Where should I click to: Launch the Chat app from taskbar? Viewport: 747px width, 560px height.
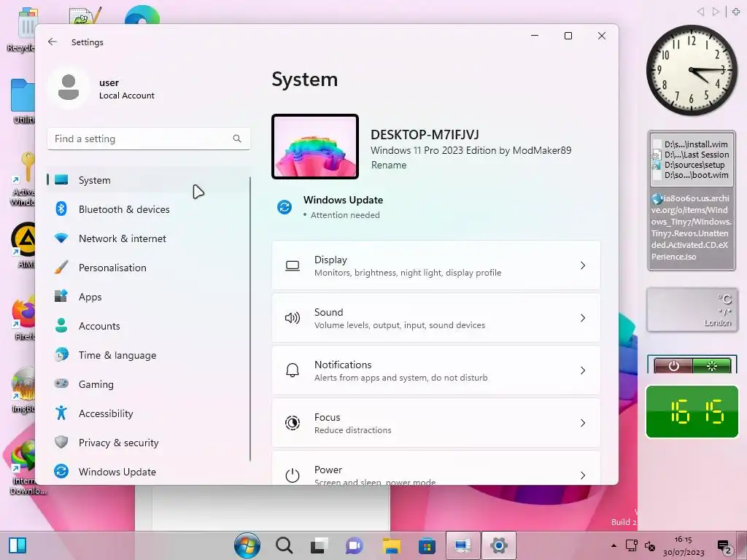pos(355,545)
